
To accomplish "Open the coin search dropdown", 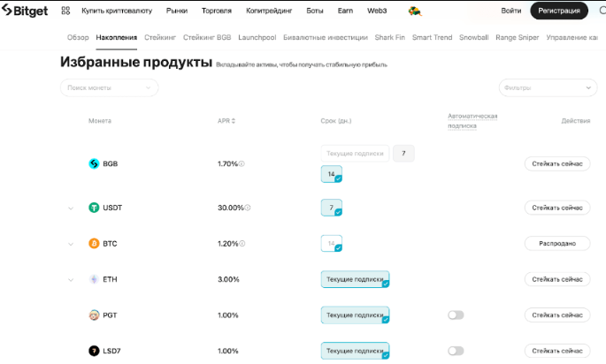I will (x=110, y=87).
